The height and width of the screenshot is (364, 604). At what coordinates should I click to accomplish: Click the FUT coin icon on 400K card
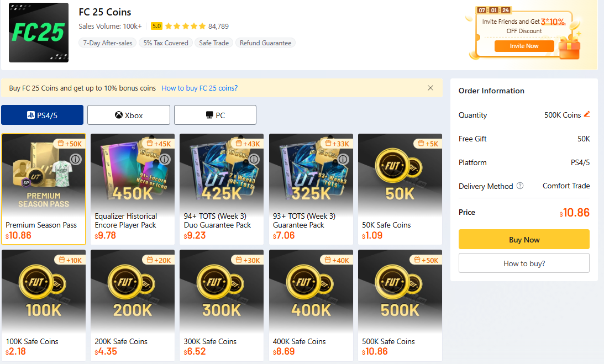pyautogui.click(x=309, y=283)
